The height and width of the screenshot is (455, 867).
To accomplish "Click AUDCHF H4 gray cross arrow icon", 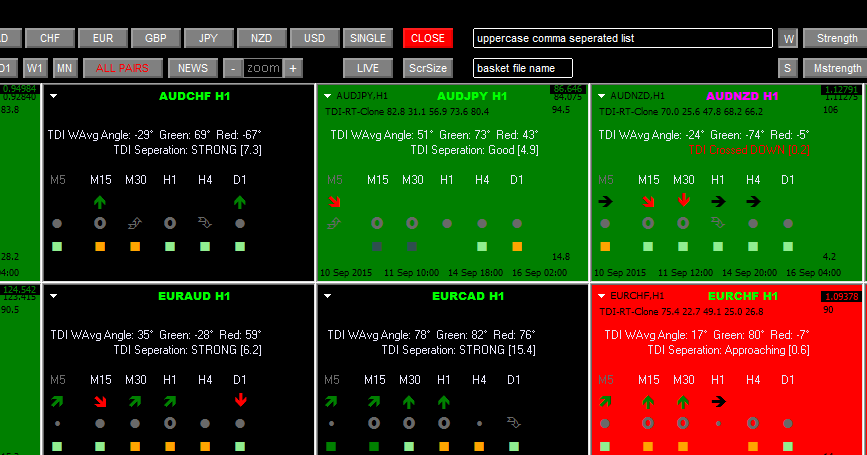I will coord(205,222).
